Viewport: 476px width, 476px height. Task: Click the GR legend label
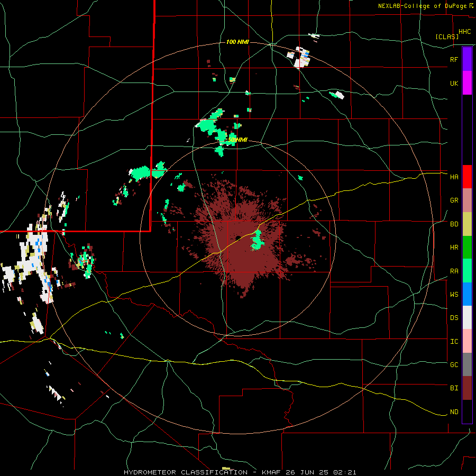[454, 200]
